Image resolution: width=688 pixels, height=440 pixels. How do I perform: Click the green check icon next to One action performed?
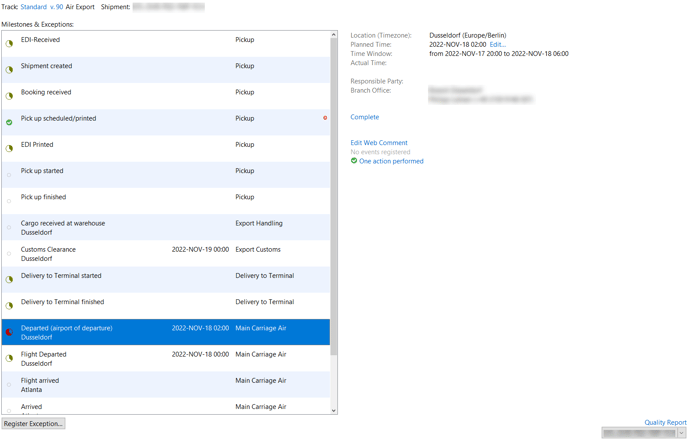pos(354,161)
